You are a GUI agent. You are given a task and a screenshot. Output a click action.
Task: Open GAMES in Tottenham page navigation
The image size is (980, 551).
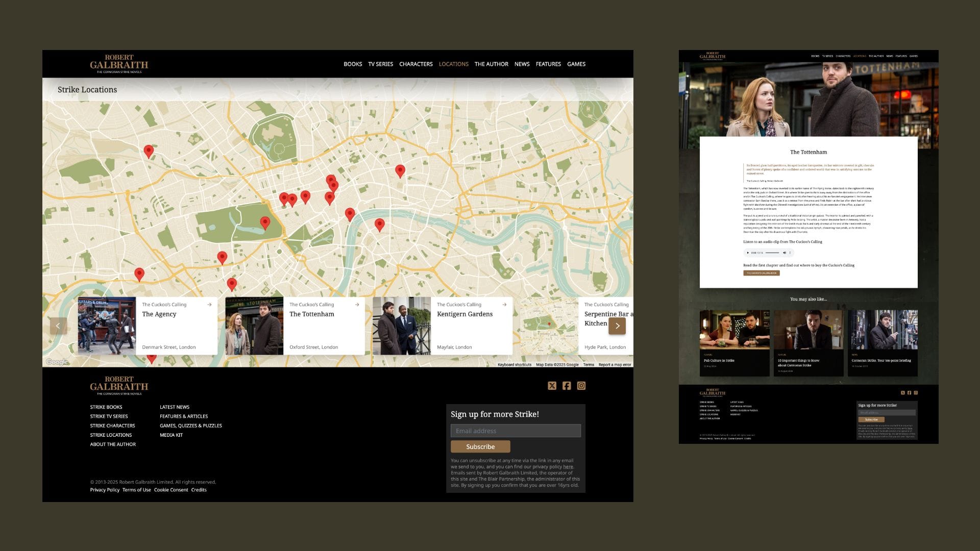[914, 56]
